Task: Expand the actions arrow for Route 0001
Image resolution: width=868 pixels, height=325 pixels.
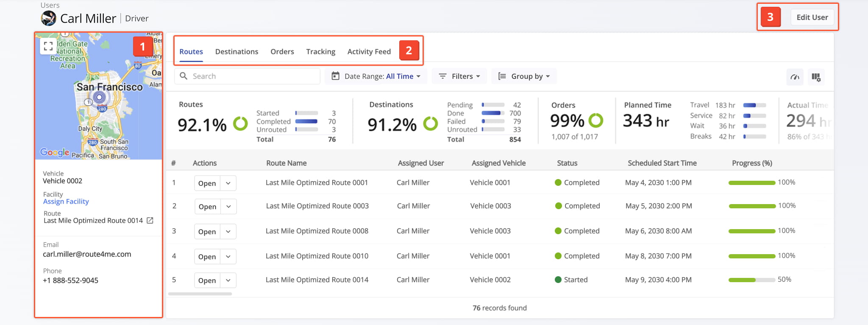Action: pyautogui.click(x=228, y=183)
